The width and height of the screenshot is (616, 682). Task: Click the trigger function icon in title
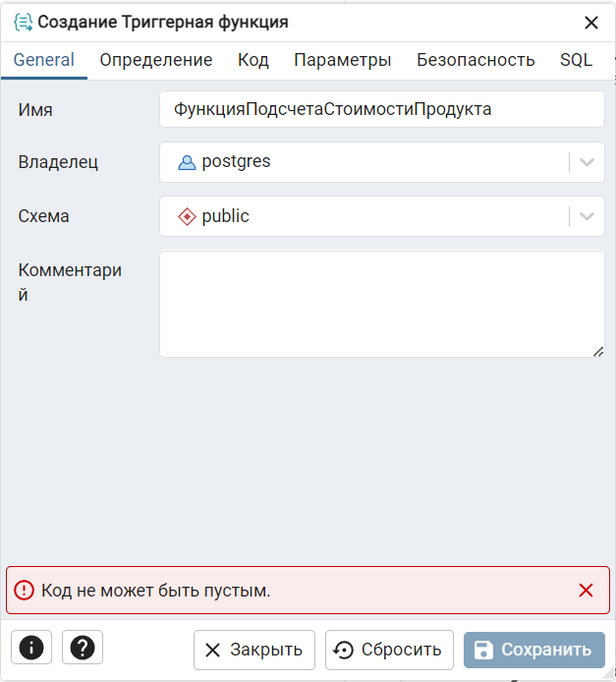[x=23, y=22]
